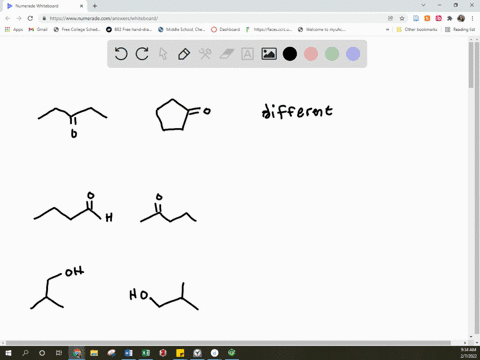This screenshot has height=360, width=480.
Task: Click the Chrome taskbar icon
Action: [77, 353]
